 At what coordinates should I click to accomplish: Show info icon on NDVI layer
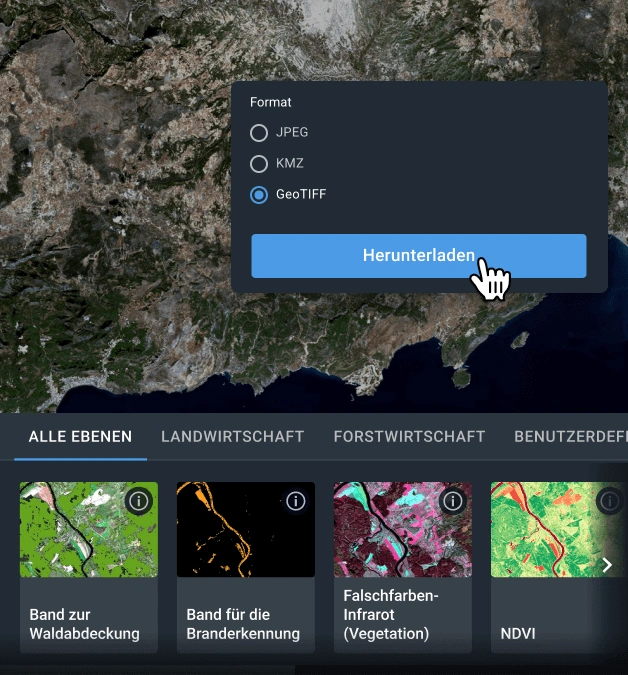pos(608,501)
